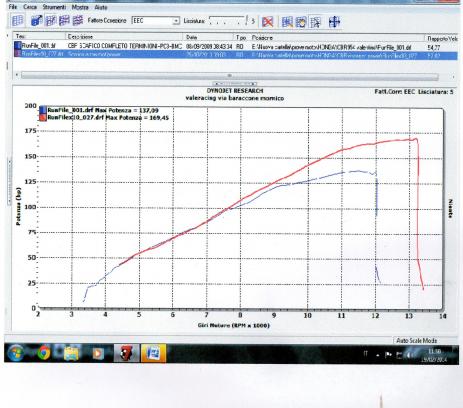Select the RunFile_001.drf row in list

(235, 47)
